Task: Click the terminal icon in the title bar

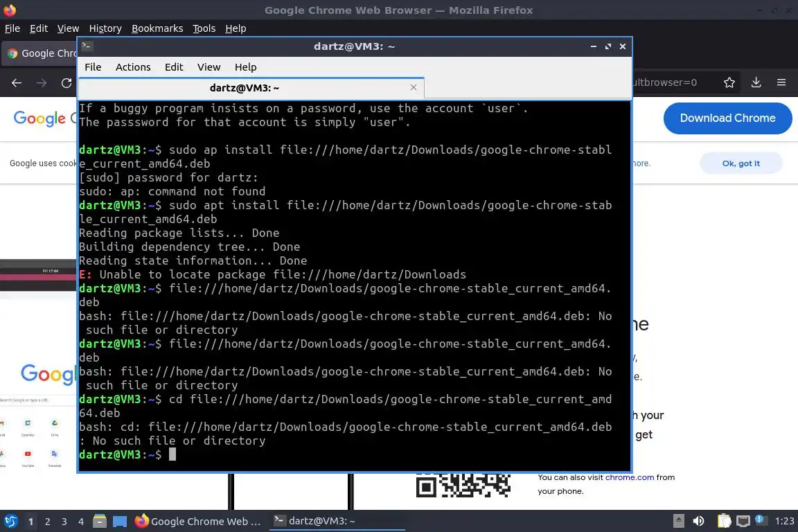Action: 87,46
